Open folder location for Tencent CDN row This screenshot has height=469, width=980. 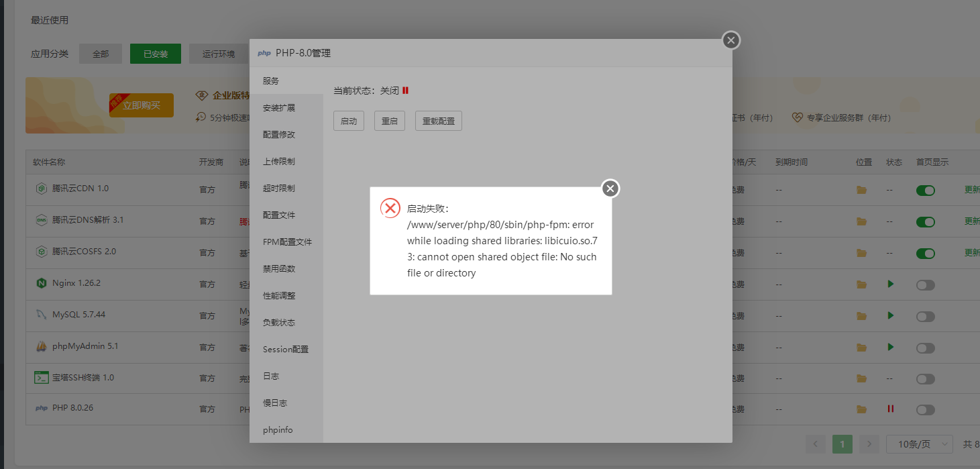tap(861, 190)
